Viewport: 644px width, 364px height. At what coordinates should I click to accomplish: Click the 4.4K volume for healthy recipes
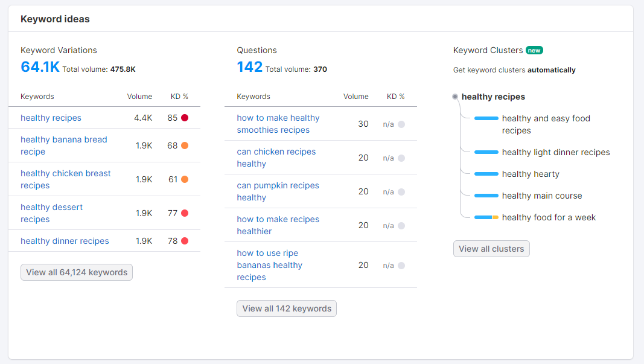pyautogui.click(x=143, y=118)
